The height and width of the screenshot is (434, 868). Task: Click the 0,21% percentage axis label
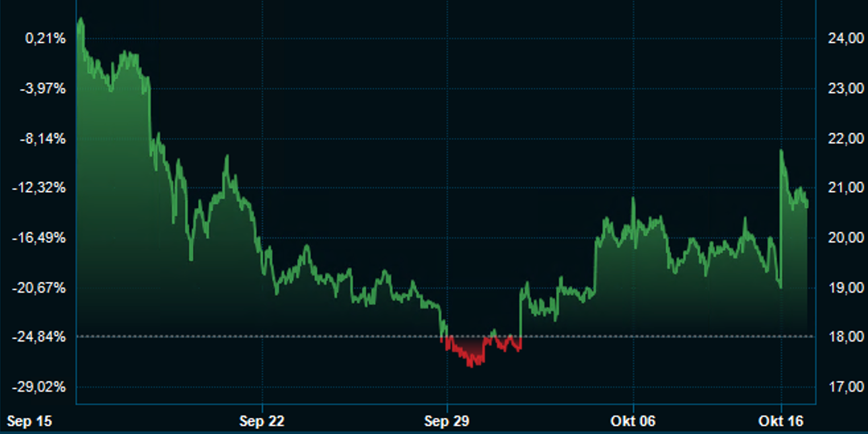[46, 39]
